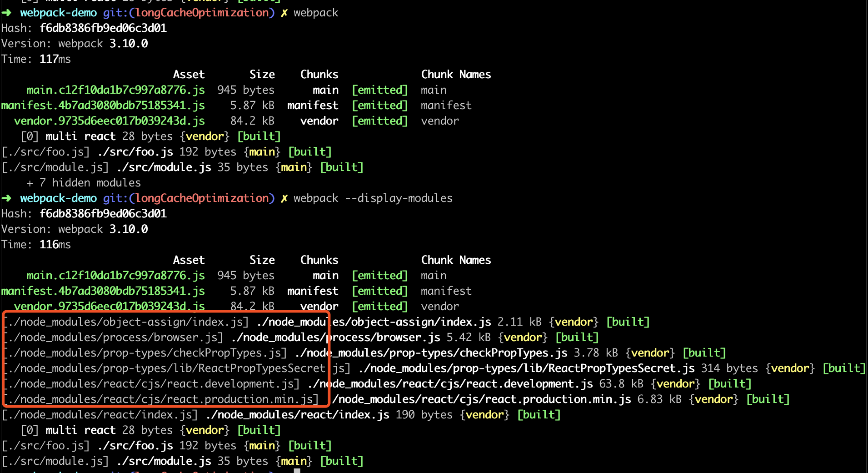
Task: Click bracketed '[./node_modules/react/cjs/react.production.min.js]' label
Action: click(x=160, y=399)
